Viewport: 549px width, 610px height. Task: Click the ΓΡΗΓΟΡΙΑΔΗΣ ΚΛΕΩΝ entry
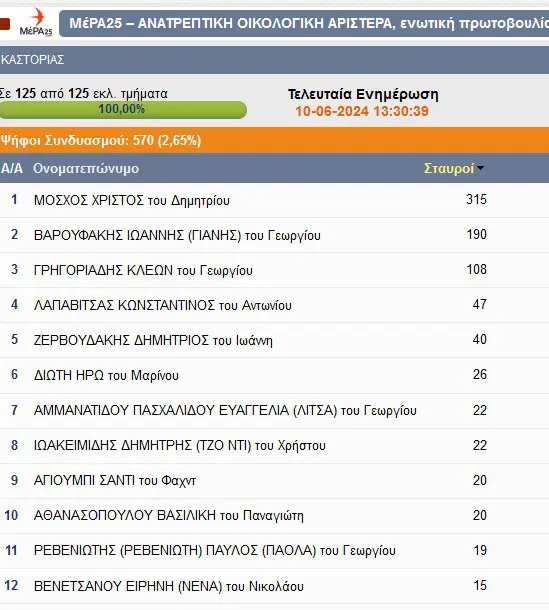pos(143,270)
